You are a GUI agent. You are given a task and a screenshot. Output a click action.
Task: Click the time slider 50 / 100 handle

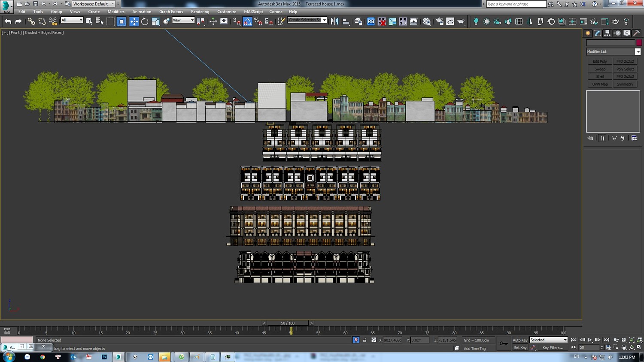coord(288,323)
